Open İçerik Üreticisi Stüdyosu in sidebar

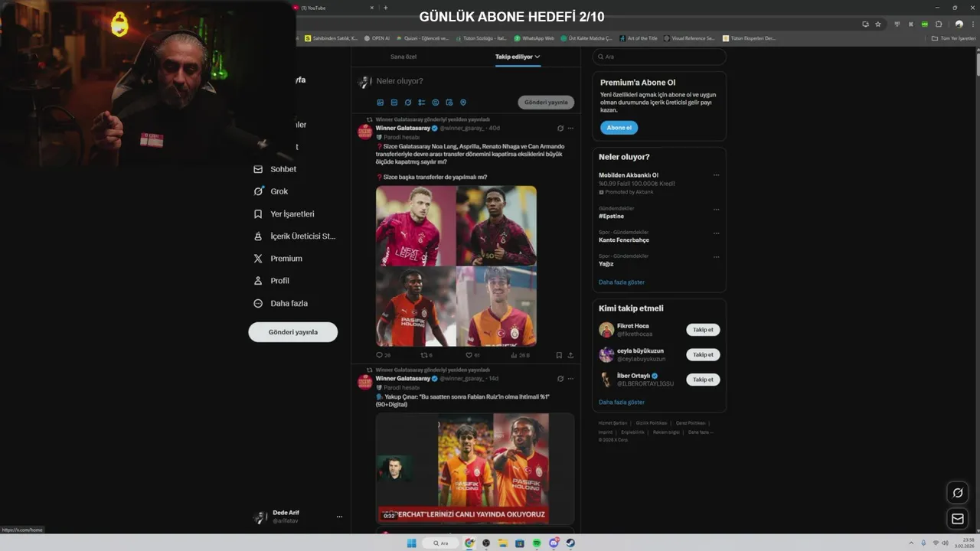295,236
